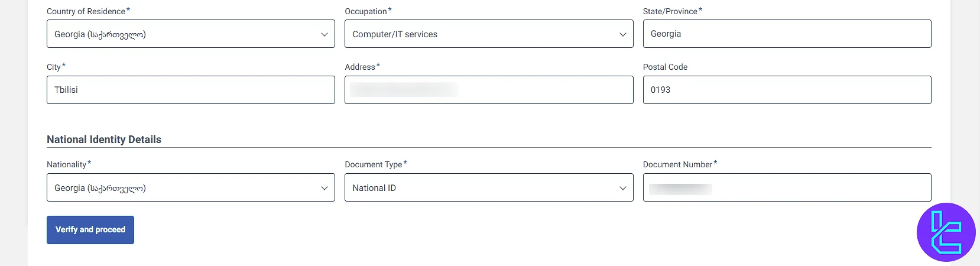Click the Postal Code field with 0193
The height and width of the screenshot is (266, 980).
click(787, 90)
